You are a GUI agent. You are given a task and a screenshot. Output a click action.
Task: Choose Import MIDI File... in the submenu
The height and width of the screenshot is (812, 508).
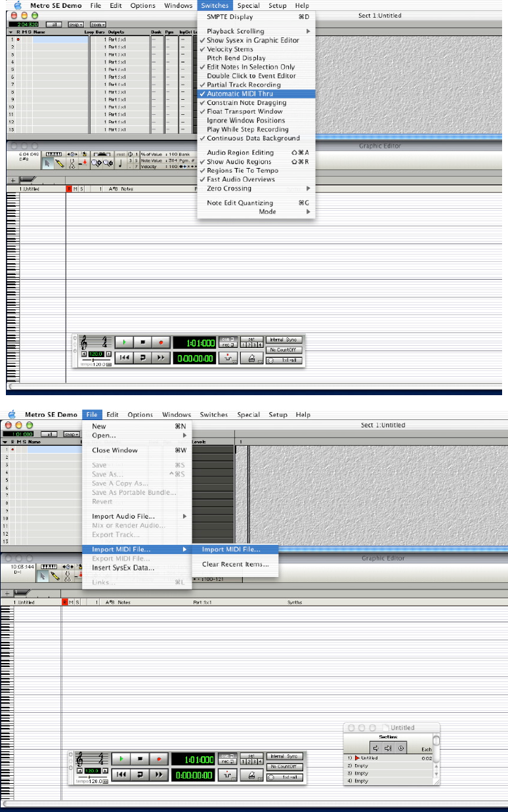pos(234,549)
